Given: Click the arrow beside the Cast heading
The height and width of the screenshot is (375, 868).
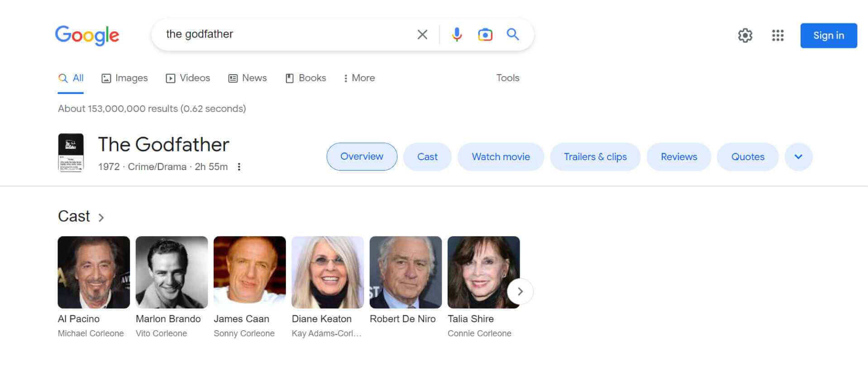Looking at the screenshot, I should [101, 218].
